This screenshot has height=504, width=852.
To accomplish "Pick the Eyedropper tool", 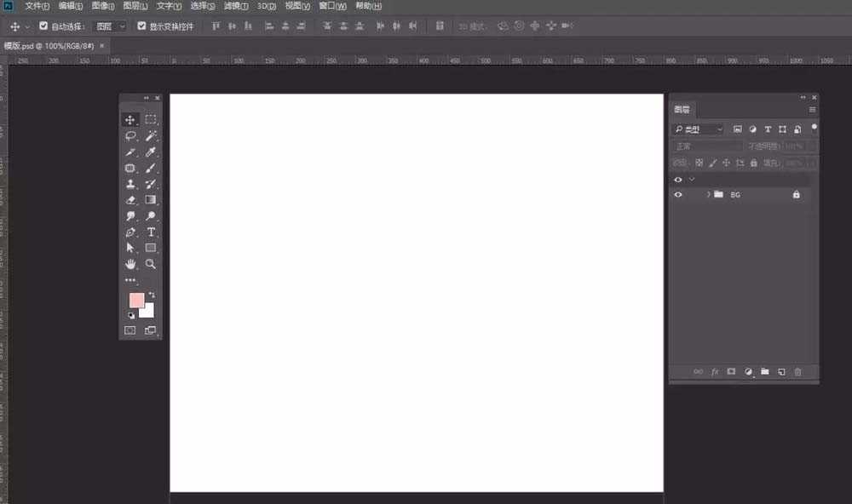I will pos(151,152).
